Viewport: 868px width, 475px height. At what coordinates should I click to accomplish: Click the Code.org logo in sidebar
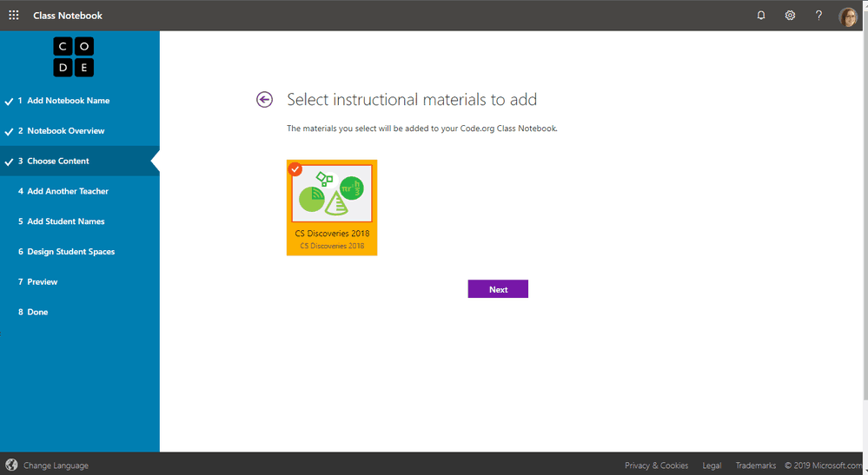[74, 57]
